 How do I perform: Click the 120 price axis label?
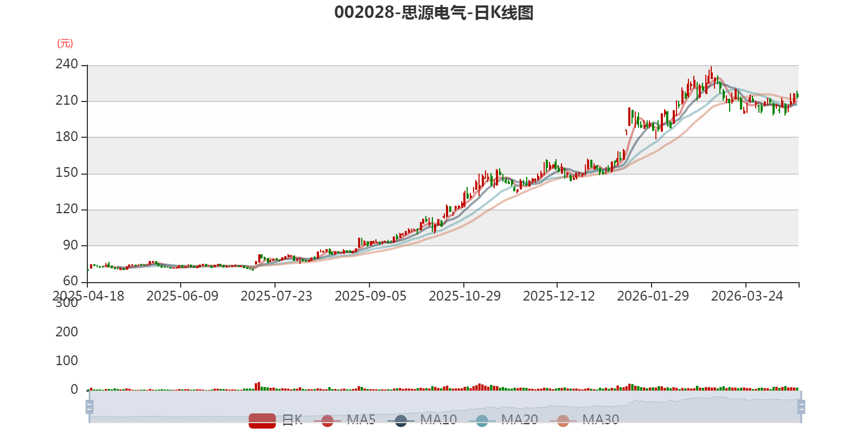pos(67,209)
